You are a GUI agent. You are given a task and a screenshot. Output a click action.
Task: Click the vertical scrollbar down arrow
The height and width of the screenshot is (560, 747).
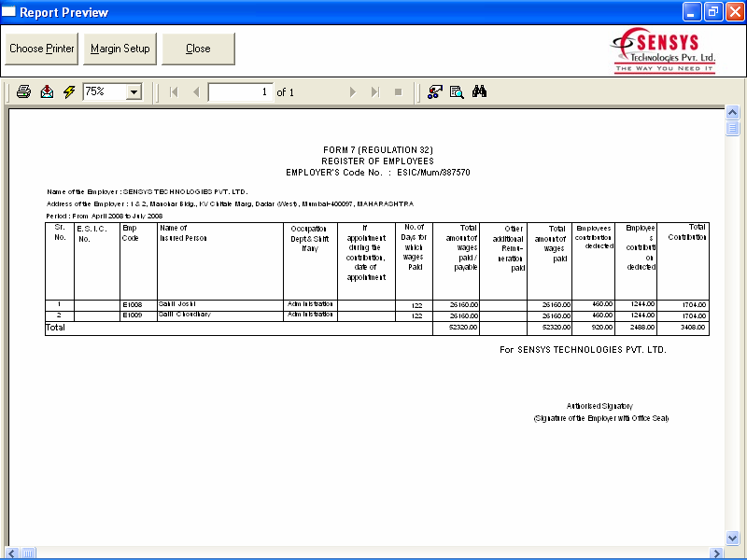tap(732, 539)
